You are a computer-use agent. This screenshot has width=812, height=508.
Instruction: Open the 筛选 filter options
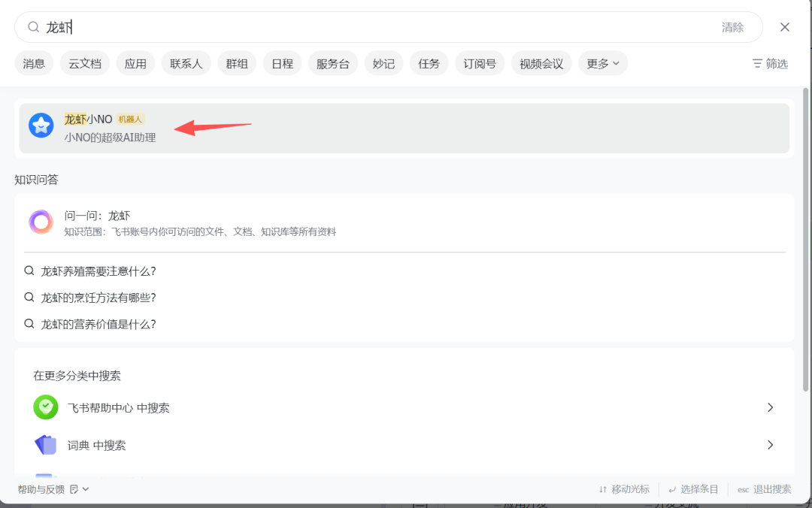point(770,64)
